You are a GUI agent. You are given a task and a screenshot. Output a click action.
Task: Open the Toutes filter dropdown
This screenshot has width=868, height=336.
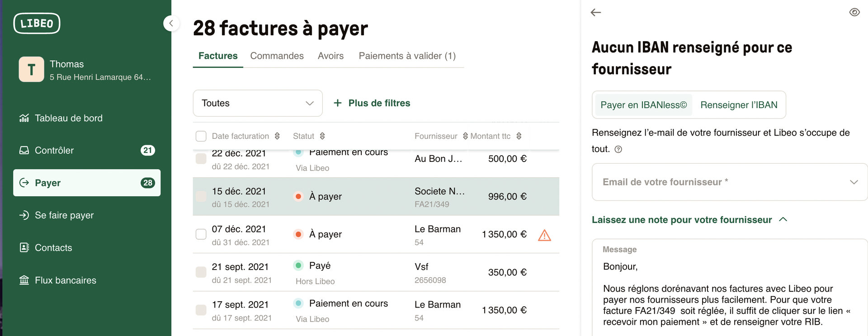[258, 103]
